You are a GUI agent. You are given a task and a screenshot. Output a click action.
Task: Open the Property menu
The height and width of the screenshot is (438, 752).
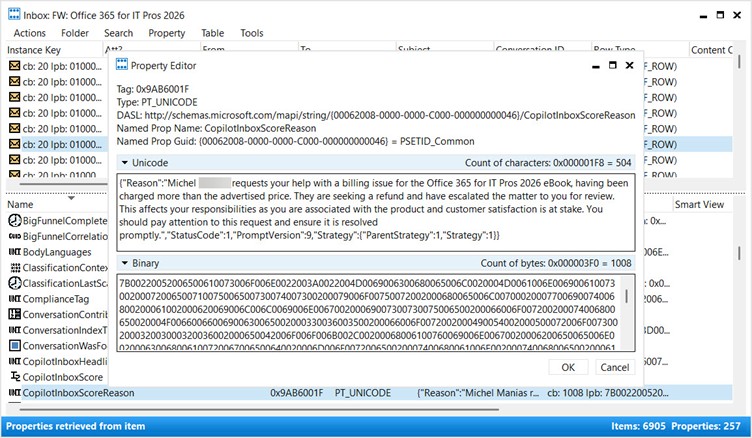[166, 33]
